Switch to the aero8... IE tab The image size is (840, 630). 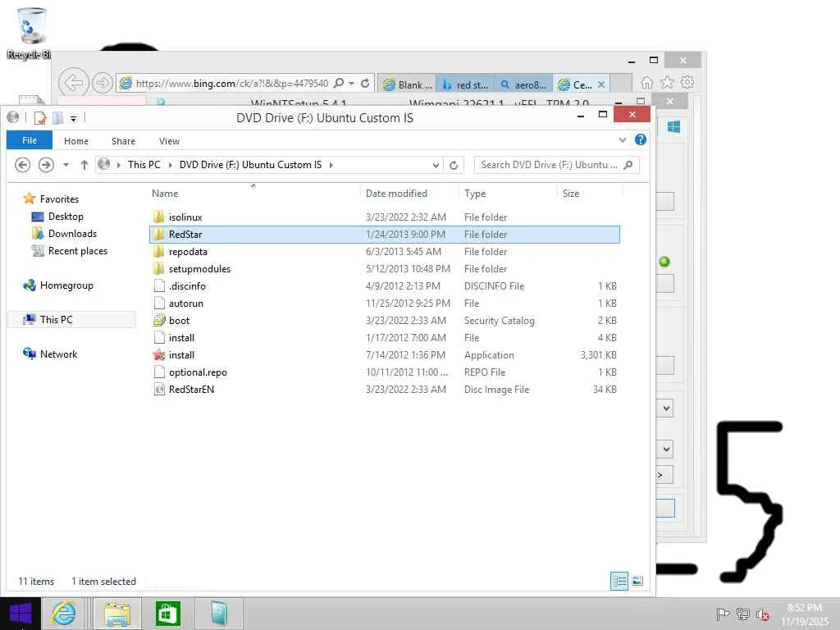pos(523,84)
